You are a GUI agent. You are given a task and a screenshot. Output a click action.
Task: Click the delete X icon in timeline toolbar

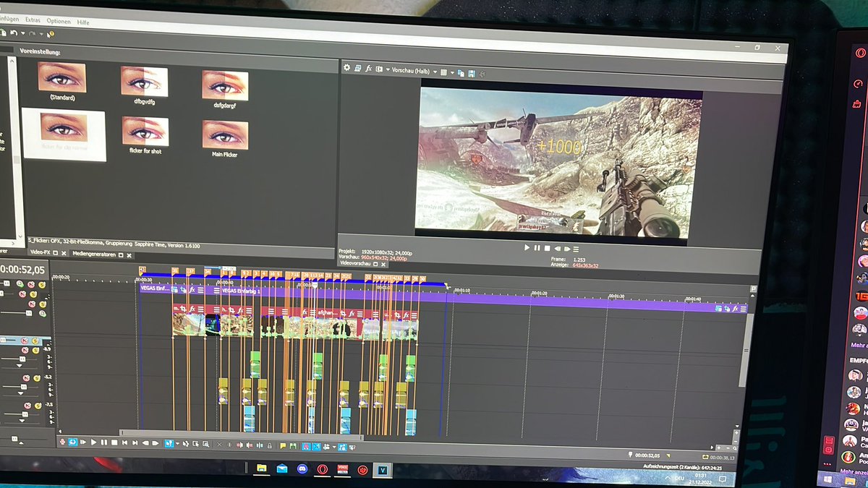point(219,444)
